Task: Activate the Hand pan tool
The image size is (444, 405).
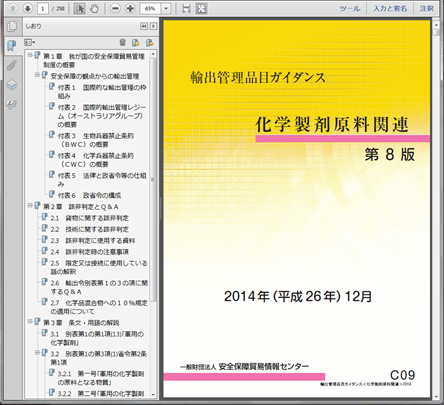Action: point(94,8)
